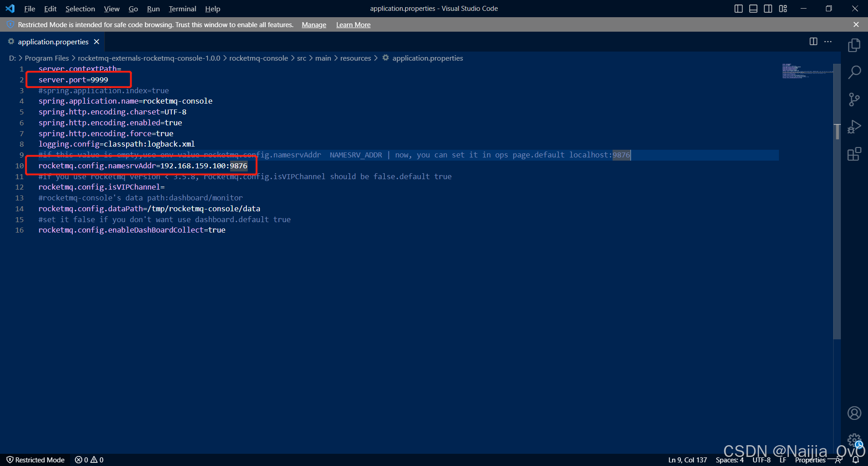Click the Learn More link
This screenshot has width=868, height=466.
pyautogui.click(x=353, y=25)
